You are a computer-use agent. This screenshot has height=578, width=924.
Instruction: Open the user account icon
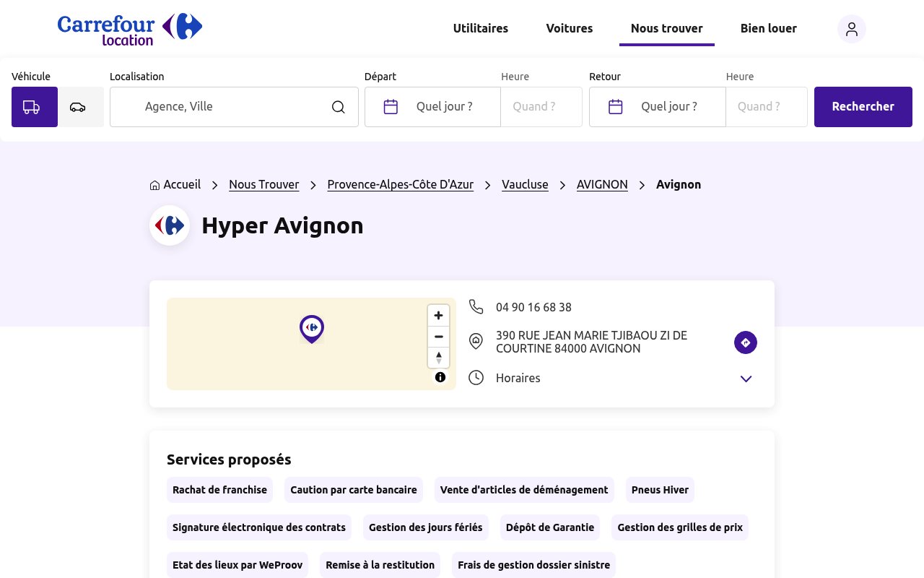pos(852,29)
